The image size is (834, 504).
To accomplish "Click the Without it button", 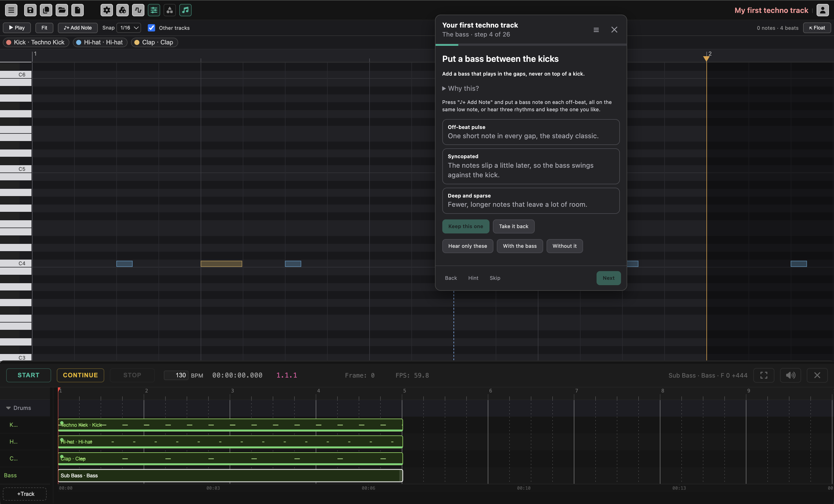I will point(564,246).
